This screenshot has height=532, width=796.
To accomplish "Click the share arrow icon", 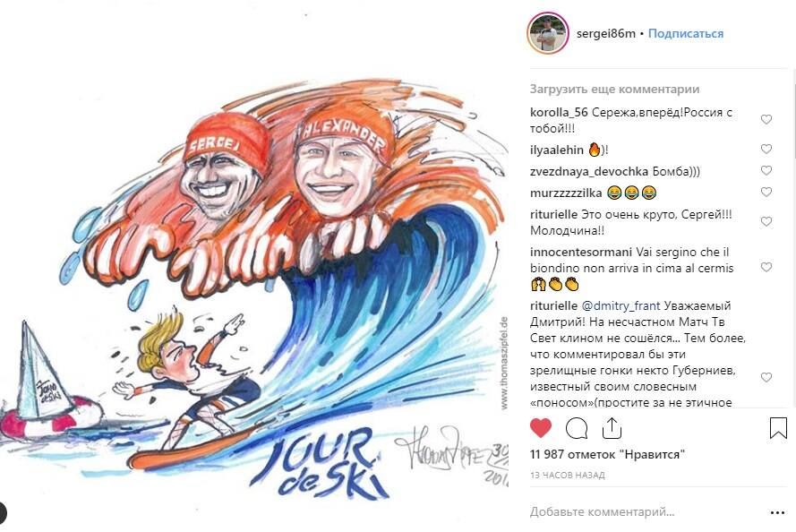I will point(612,428).
